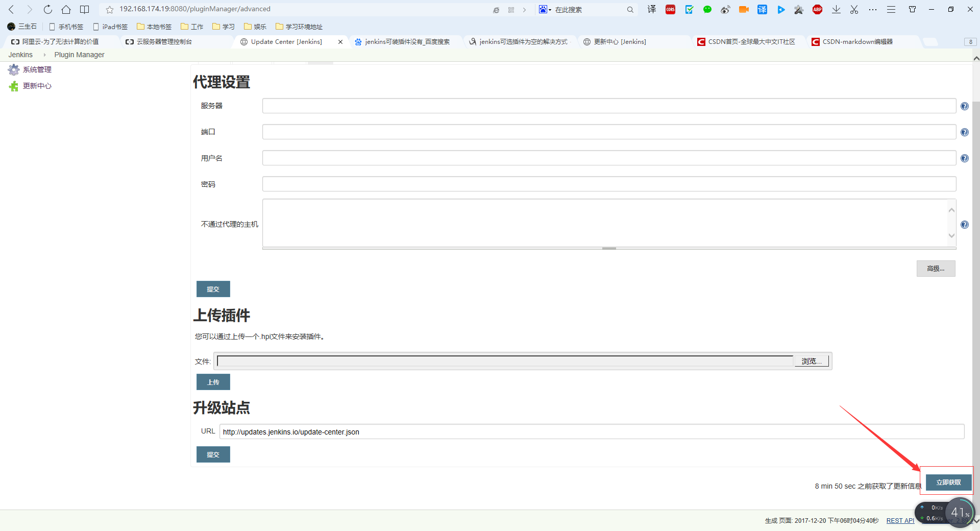Submit the proxy settings with 提交
The image size is (980, 531).
(x=213, y=289)
